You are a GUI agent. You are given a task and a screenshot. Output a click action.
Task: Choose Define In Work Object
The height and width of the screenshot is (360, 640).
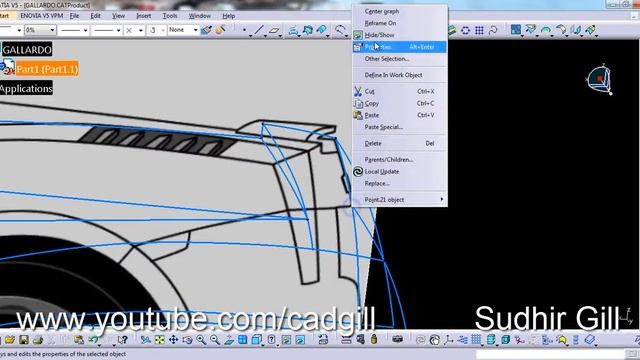pyautogui.click(x=400, y=75)
